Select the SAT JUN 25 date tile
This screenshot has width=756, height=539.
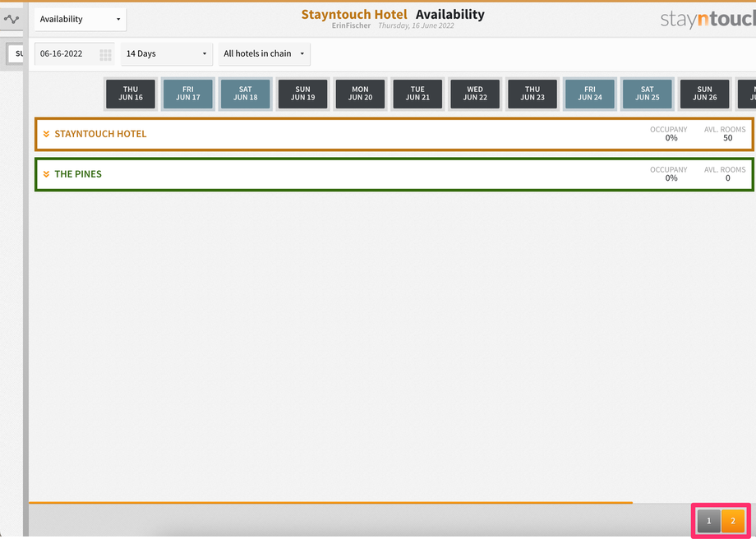(647, 94)
